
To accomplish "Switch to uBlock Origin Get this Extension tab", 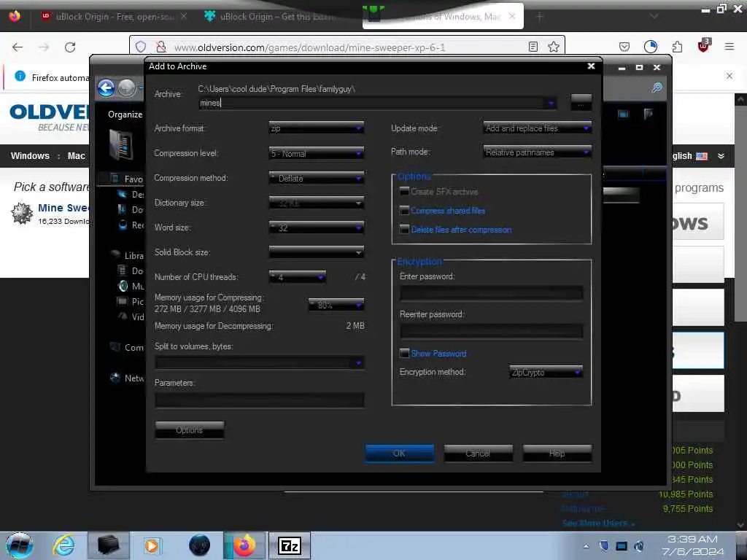I will [276, 17].
